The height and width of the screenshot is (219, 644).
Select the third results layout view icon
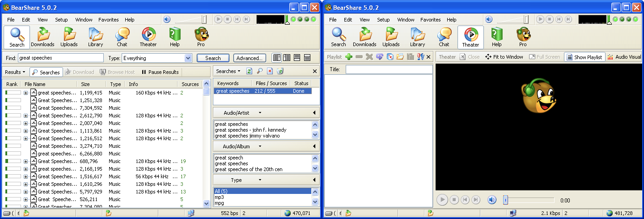click(297, 58)
